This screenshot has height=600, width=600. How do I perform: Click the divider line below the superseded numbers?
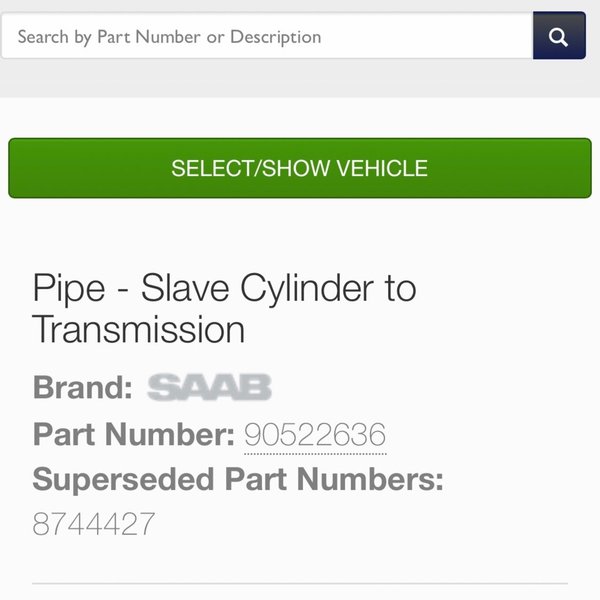300,583
